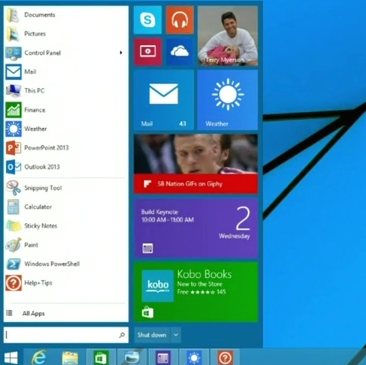Open the Weather sun live tile
Screen dimensions: 366x365
pos(228,100)
